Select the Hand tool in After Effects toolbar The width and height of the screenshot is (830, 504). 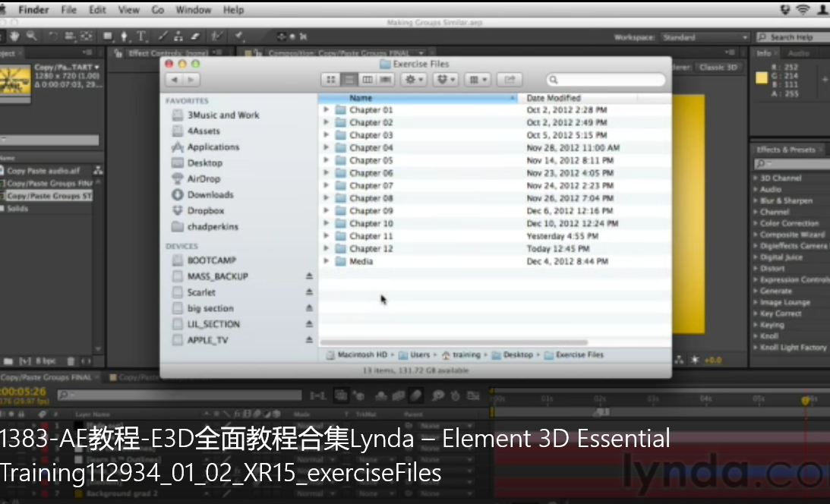pos(14,36)
